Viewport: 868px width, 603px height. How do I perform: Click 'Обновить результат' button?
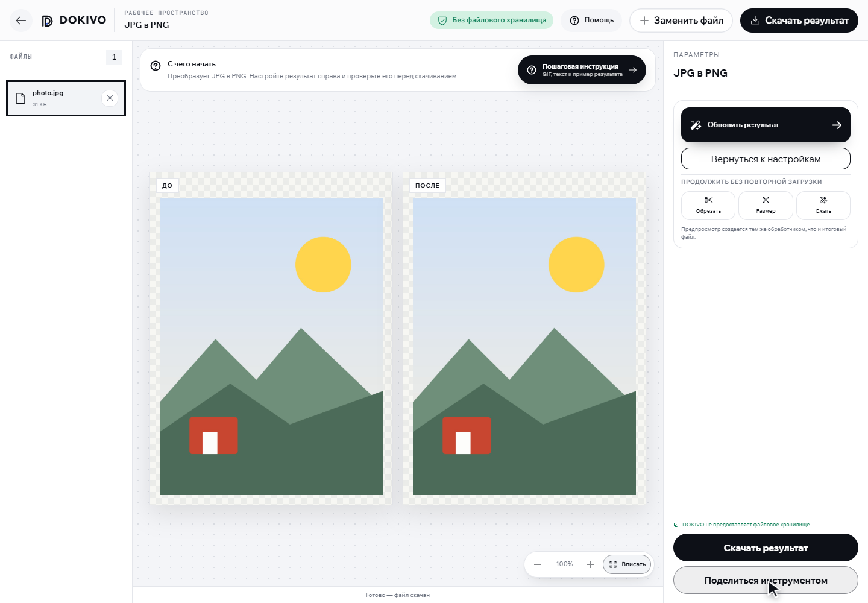(766, 125)
